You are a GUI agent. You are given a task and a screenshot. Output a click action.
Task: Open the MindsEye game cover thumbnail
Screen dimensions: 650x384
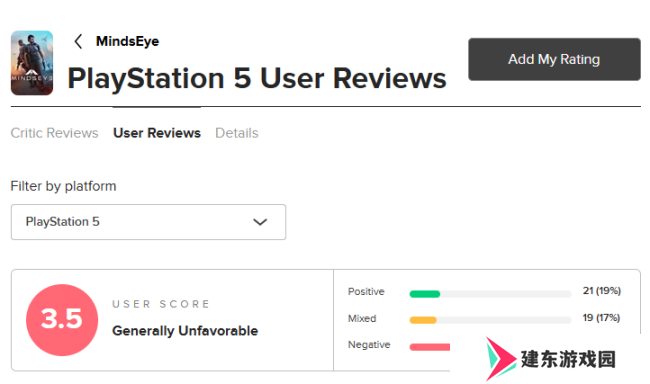click(x=32, y=63)
